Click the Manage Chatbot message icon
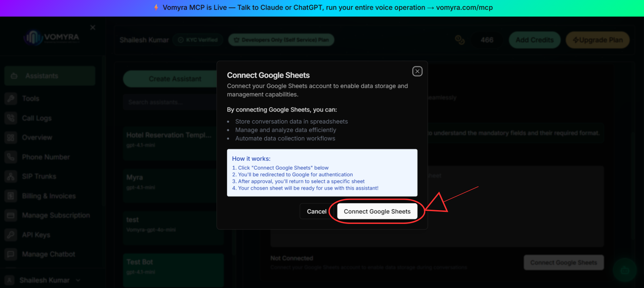 pyautogui.click(x=11, y=254)
